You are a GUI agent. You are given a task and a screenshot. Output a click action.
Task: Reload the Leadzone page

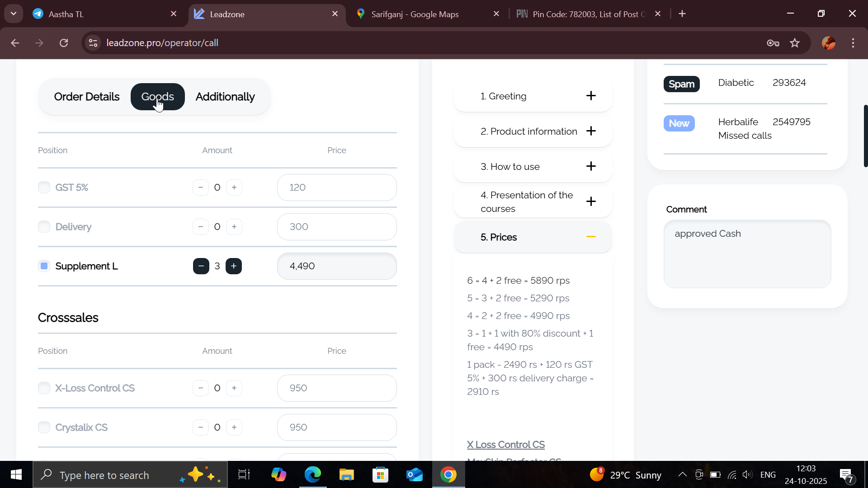point(64,43)
